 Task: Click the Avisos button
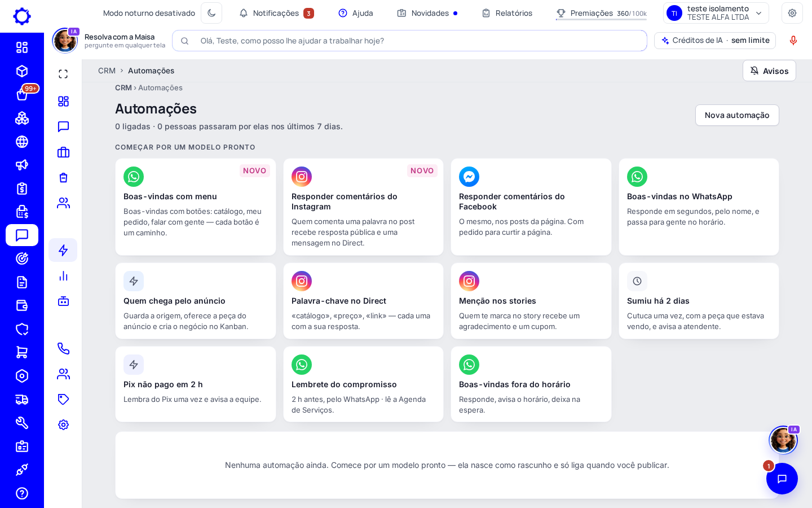coord(769,71)
